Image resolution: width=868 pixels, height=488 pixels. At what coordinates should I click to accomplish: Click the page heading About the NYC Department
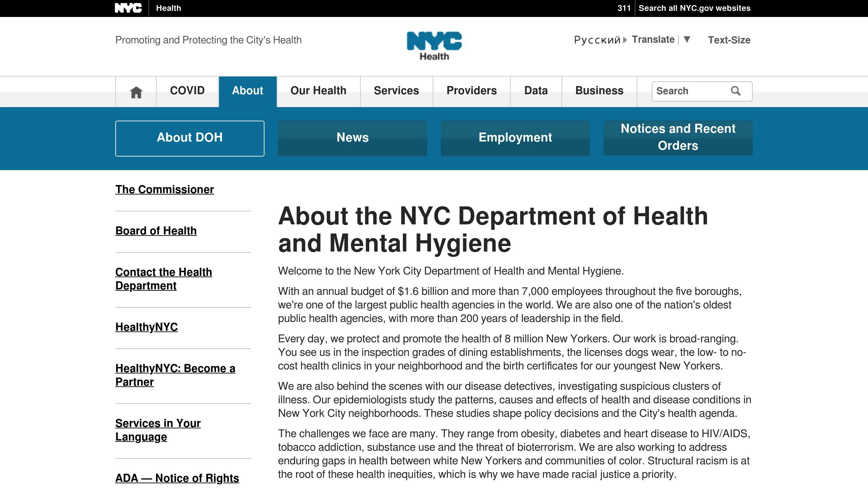click(493, 229)
